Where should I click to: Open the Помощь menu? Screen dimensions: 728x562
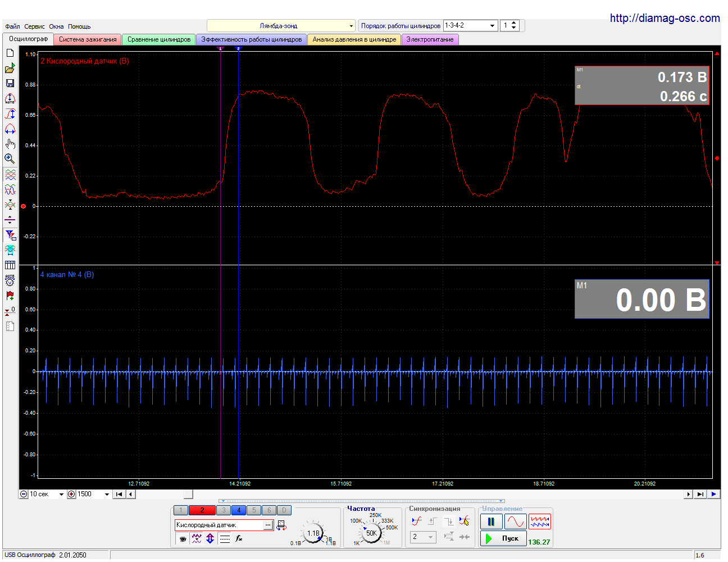coord(79,26)
